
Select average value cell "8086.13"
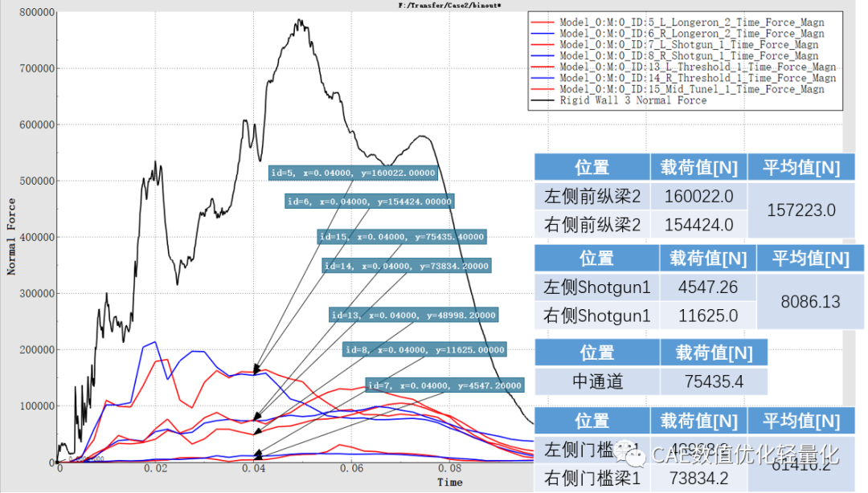coord(810,302)
